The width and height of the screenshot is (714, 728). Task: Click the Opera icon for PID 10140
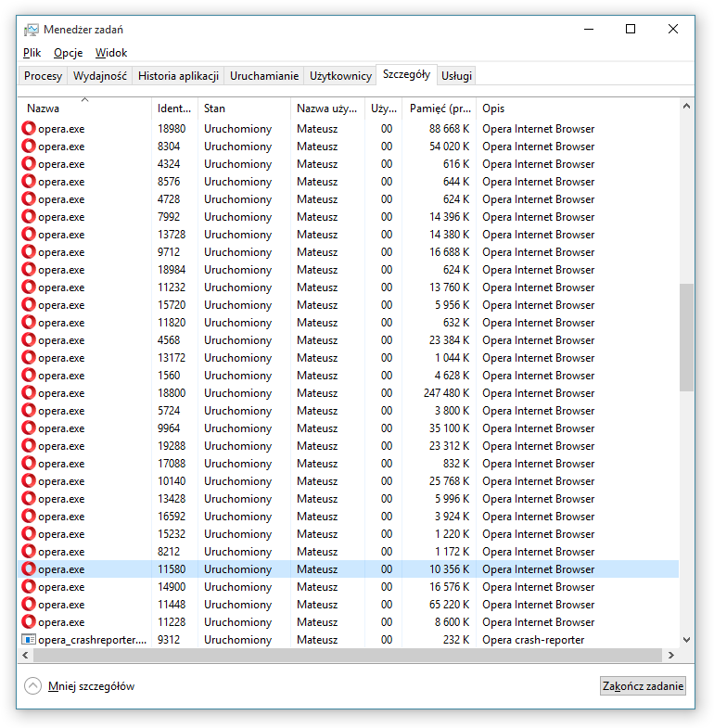[x=29, y=481]
